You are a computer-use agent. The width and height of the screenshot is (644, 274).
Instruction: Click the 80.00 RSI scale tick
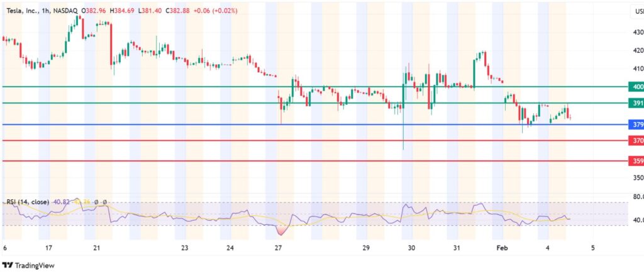637,197
